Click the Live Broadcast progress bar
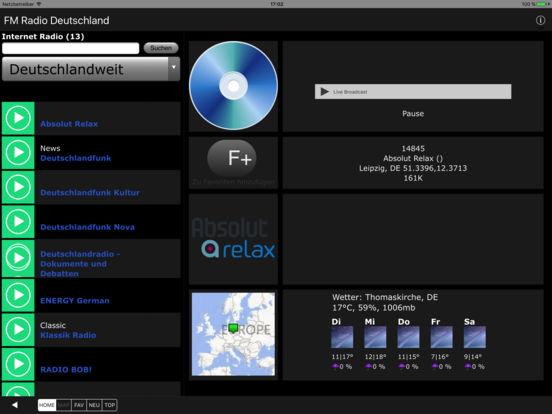 point(413,92)
